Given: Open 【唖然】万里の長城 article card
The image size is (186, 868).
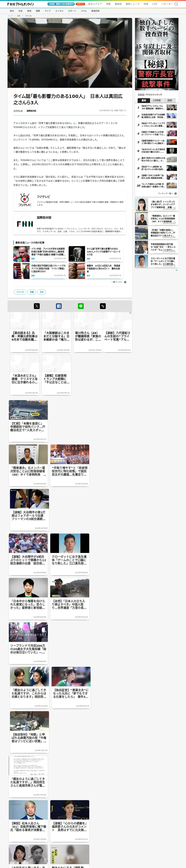Looking at the screenshot, I should [70, 599].
